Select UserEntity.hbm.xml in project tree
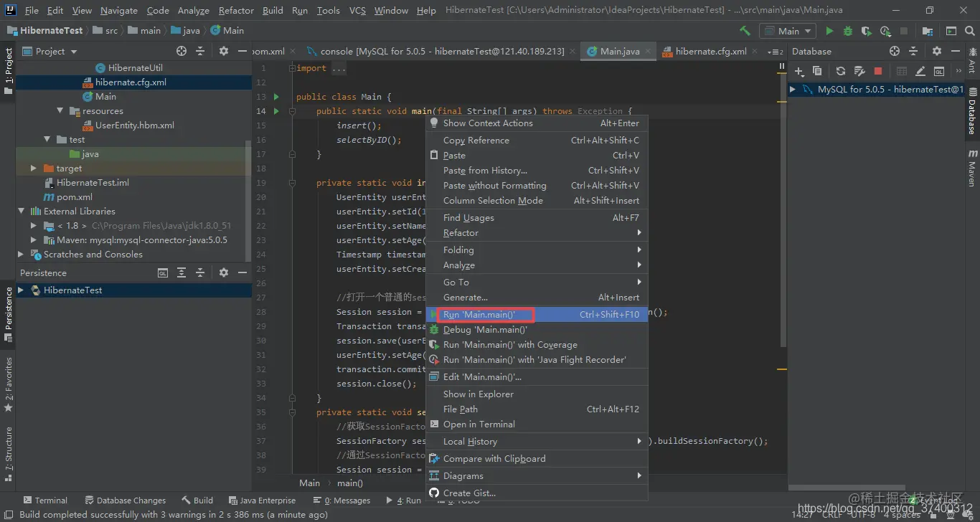 [x=128, y=125]
